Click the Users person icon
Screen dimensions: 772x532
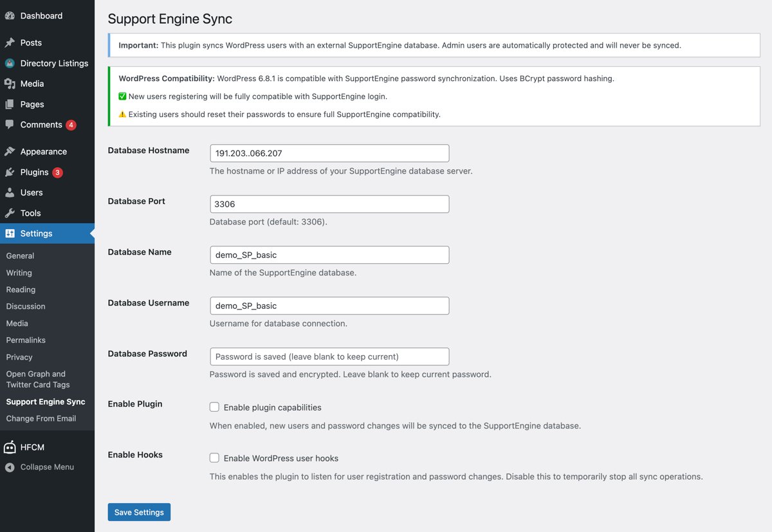(10, 192)
